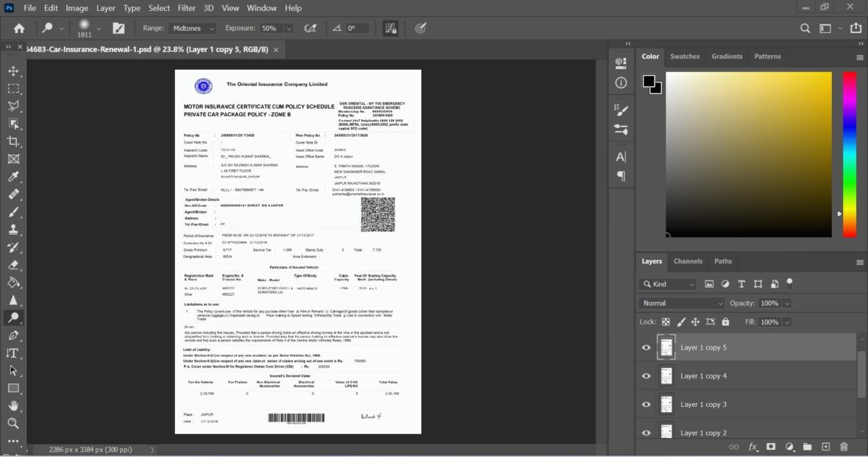Screen dimensions: 868x457
Task: Switch to the Channels tab
Action: point(688,261)
